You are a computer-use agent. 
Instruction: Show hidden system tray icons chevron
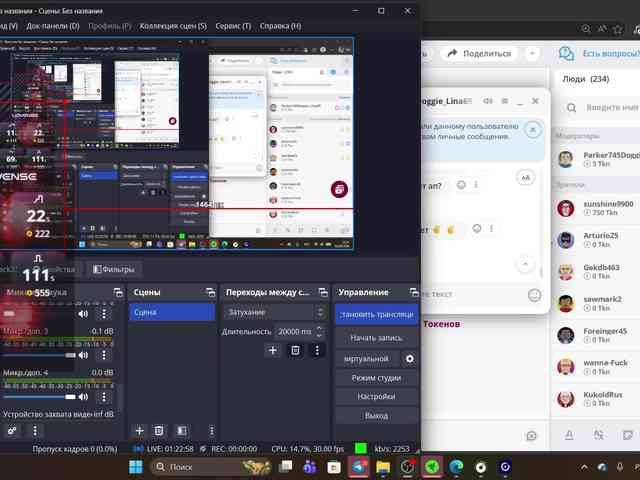click(x=584, y=467)
